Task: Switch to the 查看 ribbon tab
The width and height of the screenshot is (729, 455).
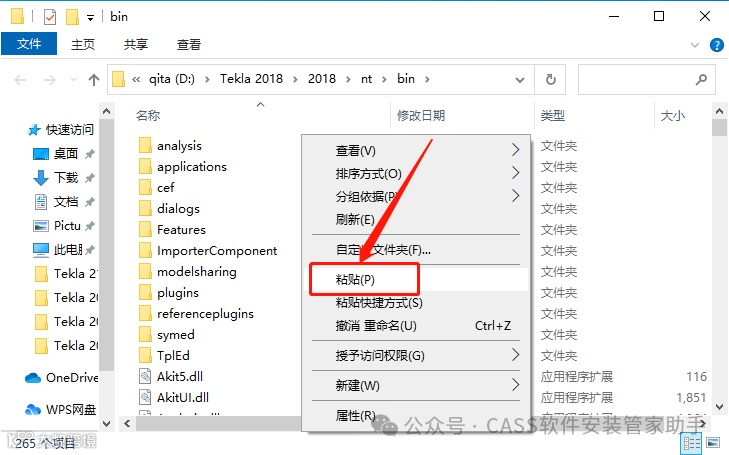Action: (x=189, y=44)
